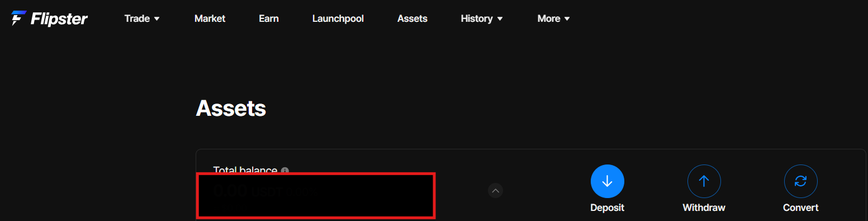This screenshot has width=868, height=221.
Task: Click the Assets page heading
Action: pos(231,108)
